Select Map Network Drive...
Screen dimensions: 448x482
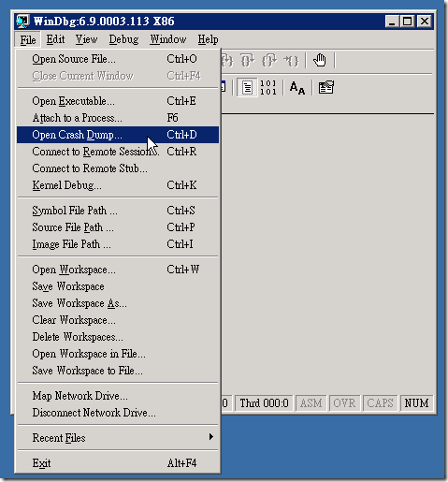pyautogui.click(x=118, y=396)
